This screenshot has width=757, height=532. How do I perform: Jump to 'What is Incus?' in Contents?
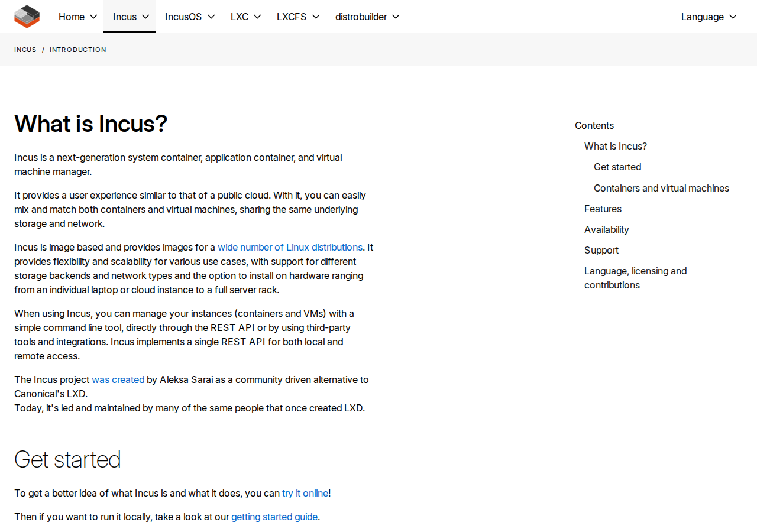click(x=616, y=146)
